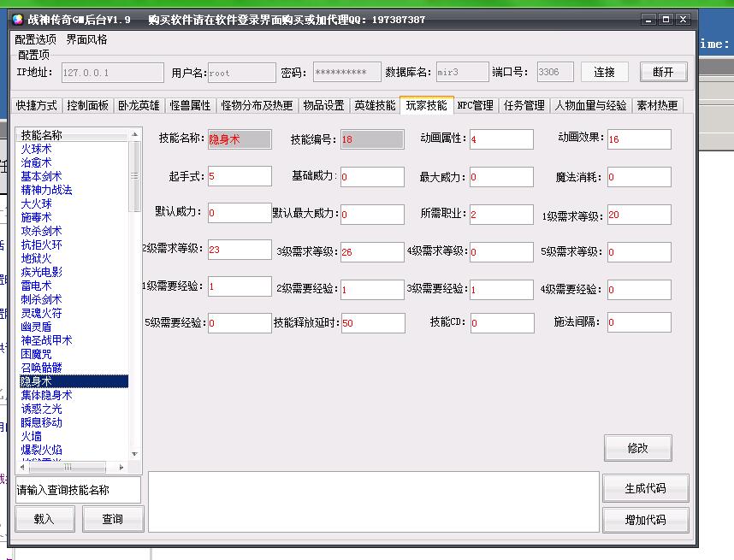
Task: Click the 技能释放延时 input field
Action: [372, 323]
